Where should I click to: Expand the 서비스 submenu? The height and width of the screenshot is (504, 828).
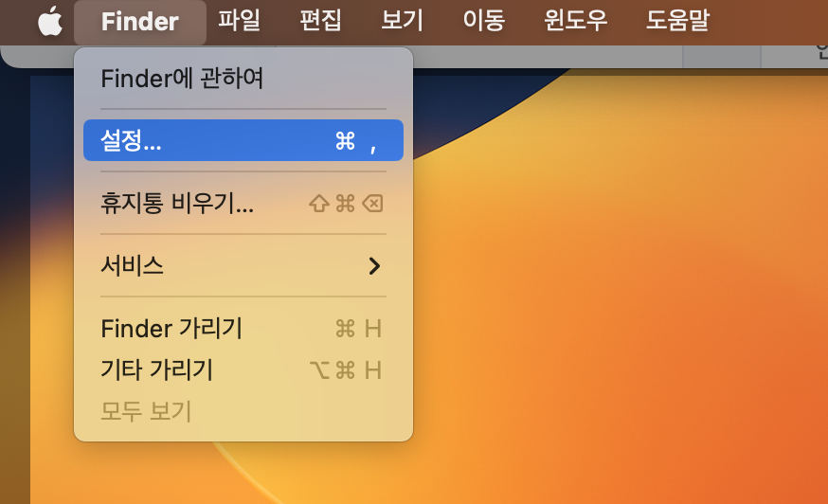pos(243,265)
